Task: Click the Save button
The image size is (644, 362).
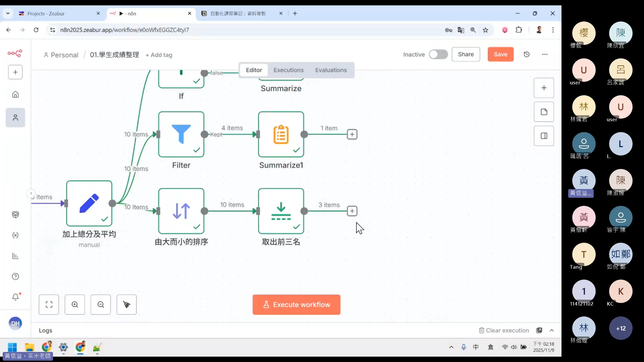Action: 500,54
